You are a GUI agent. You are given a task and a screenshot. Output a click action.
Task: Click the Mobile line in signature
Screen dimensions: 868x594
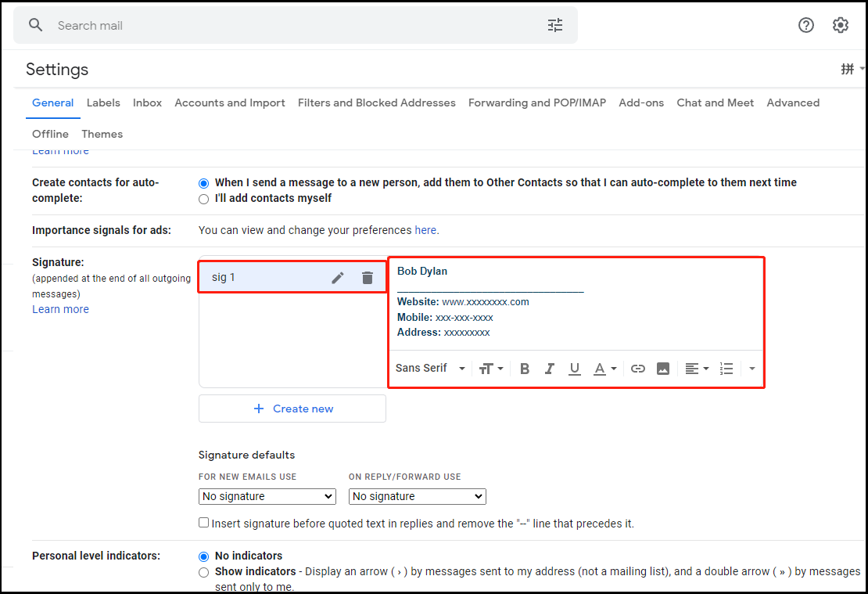point(444,318)
